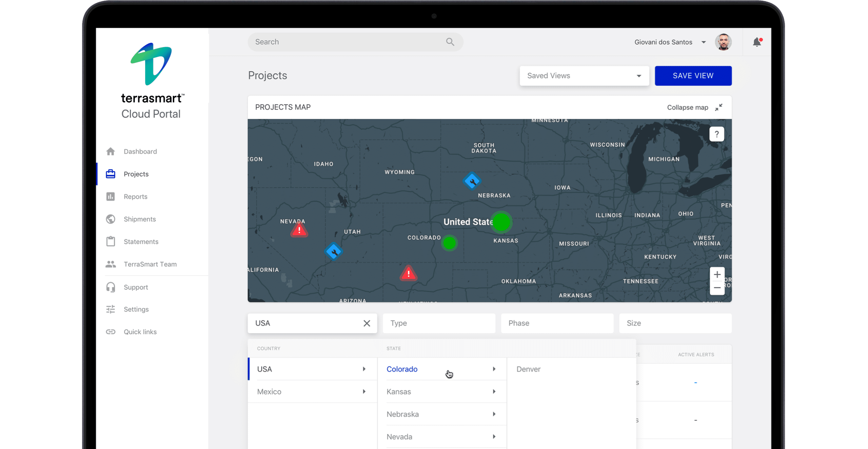This screenshot has width=868, height=449.
Task: Click the green project dot in Colorado
Action: (450, 243)
